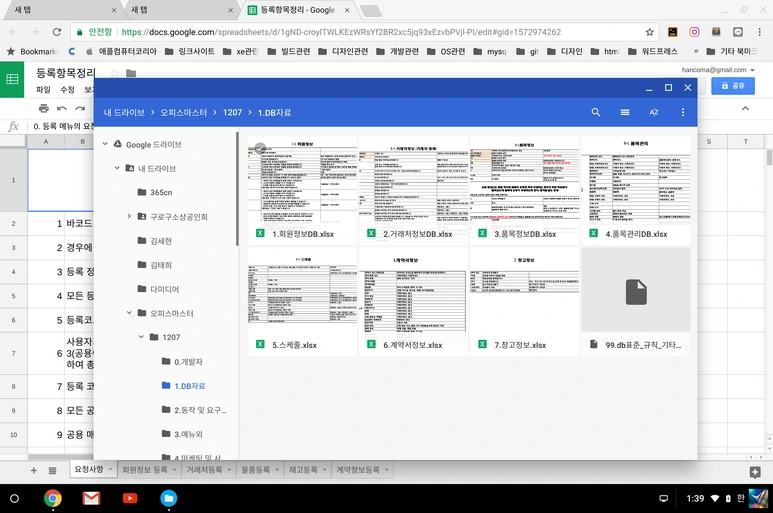This screenshot has width=773, height=513.
Task: Open YouTube from the shelf
Action: coord(130,498)
